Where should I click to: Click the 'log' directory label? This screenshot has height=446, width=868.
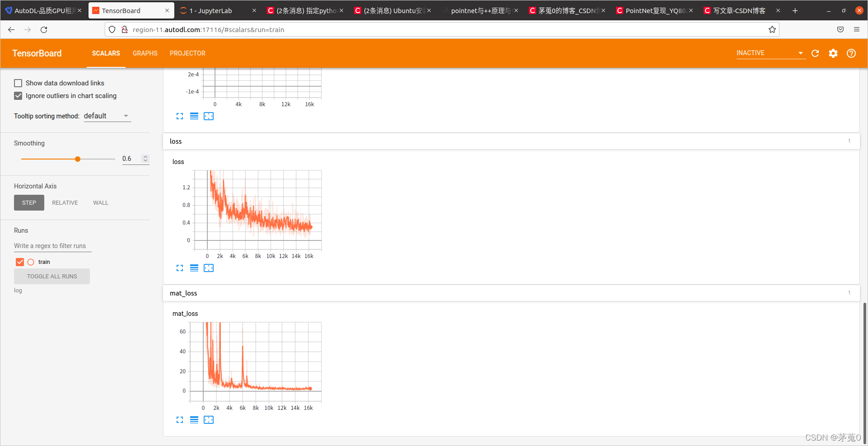[18, 291]
